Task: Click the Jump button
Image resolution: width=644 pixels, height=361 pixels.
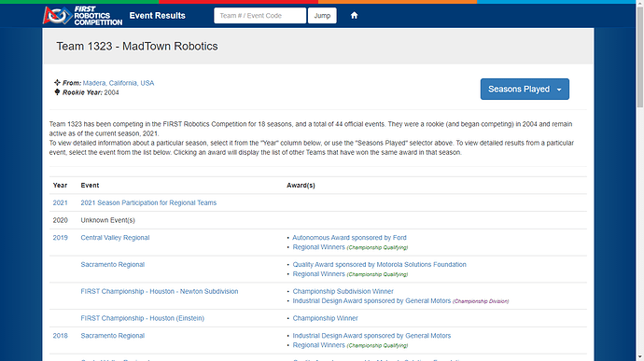Action: (x=322, y=16)
